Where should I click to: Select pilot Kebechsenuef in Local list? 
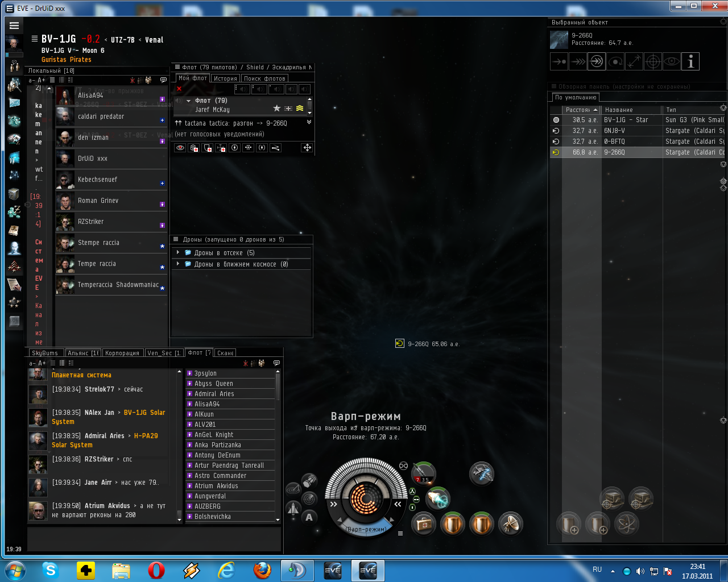(111, 180)
